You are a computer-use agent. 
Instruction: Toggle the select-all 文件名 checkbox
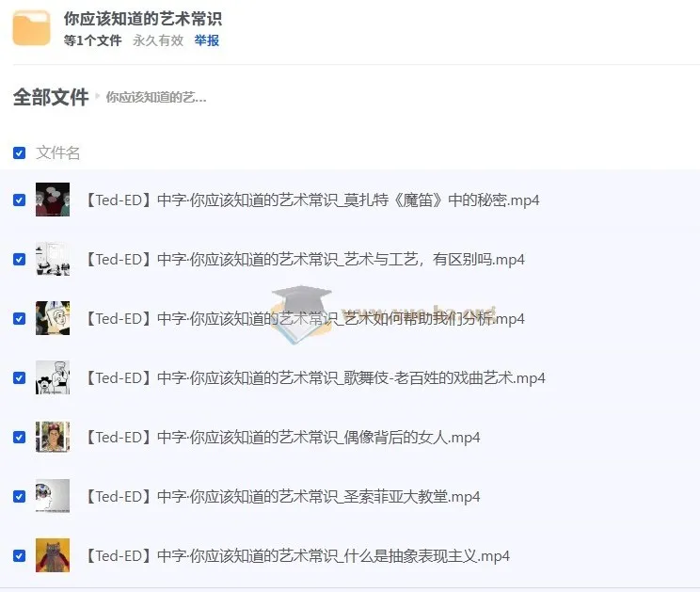[19, 153]
